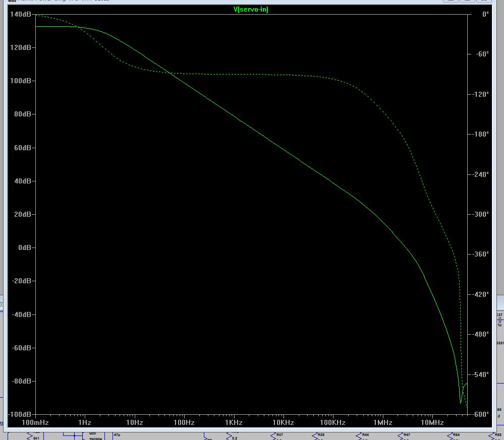
Task: Click the 100mHz frequency axis label
Action: click(x=35, y=423)
